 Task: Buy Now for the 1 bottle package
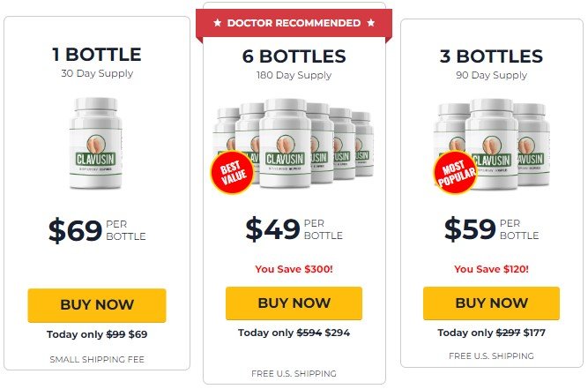click(97, 305)
